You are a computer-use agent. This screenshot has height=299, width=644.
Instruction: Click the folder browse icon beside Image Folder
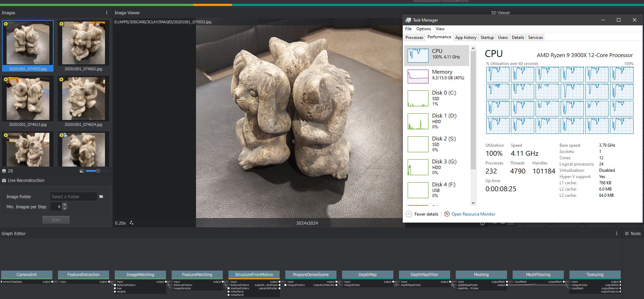[101, 196]
